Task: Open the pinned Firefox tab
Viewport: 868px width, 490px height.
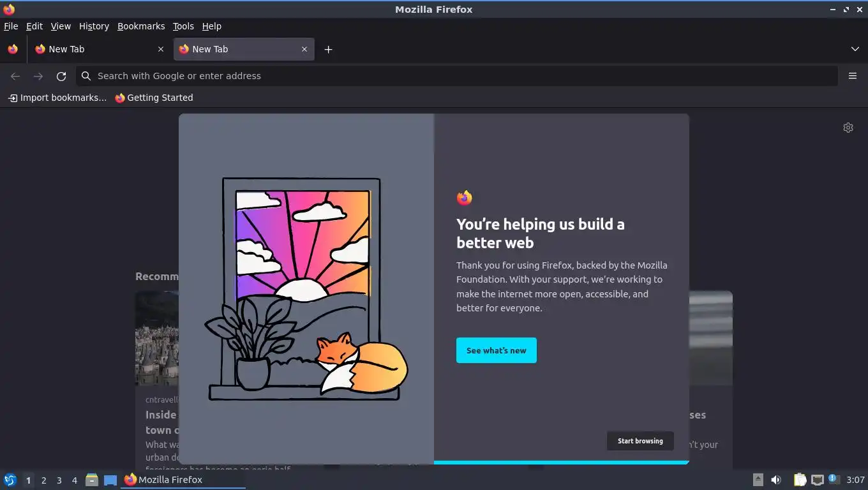Action: pos(13,49)
